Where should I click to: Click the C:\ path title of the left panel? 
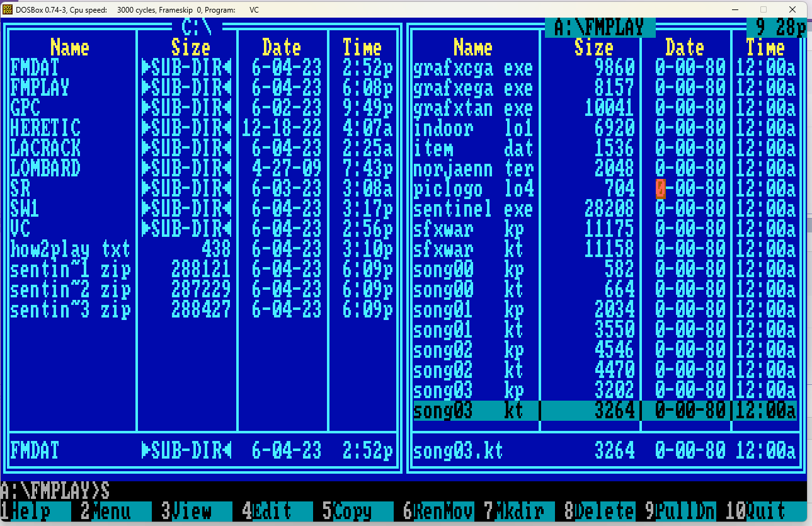[197, 28]
